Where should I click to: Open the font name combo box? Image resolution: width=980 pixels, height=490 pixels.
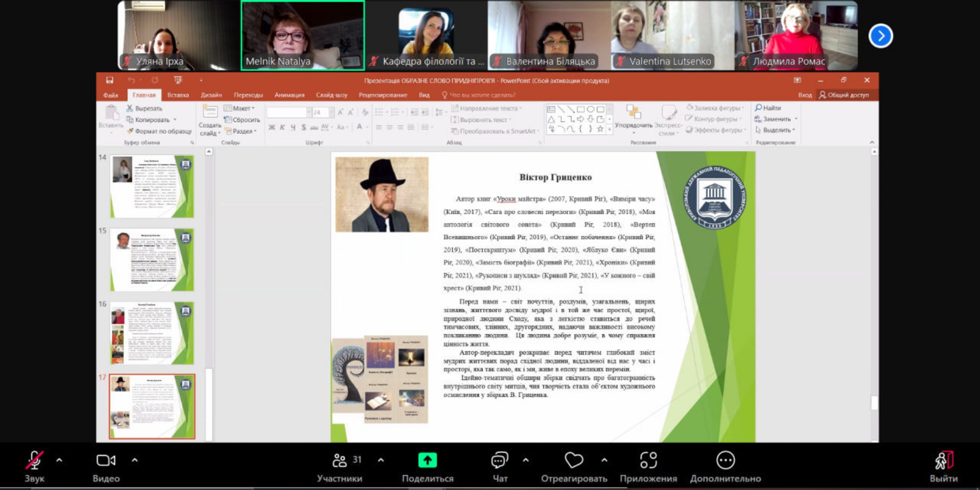coord(289,112)
